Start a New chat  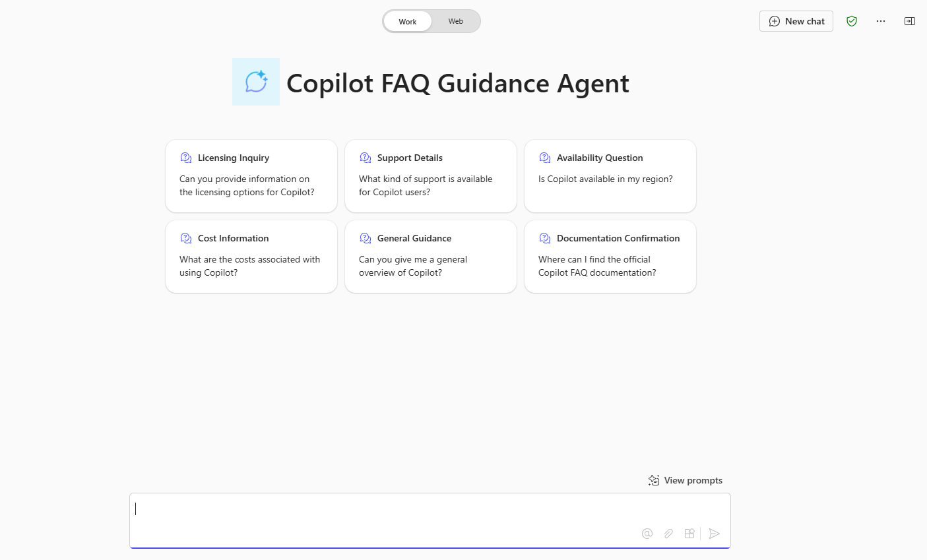coord(796,21)
